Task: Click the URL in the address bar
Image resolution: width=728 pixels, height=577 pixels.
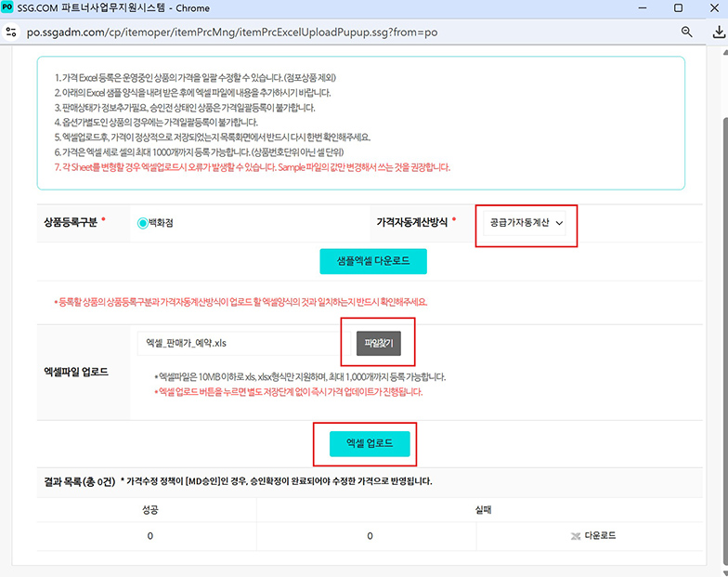Action: (232, 32)
